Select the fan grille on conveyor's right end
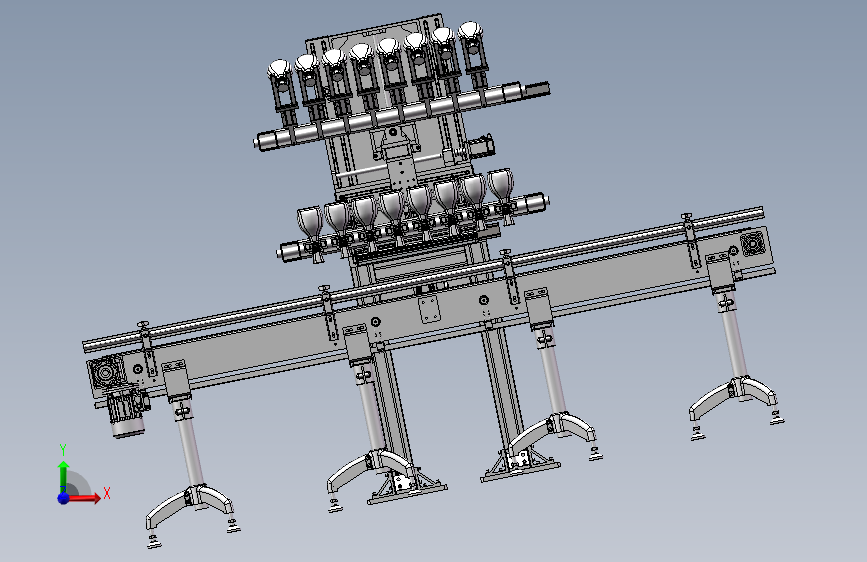Viewport: 867px width, 562px height. pos(753,243)
